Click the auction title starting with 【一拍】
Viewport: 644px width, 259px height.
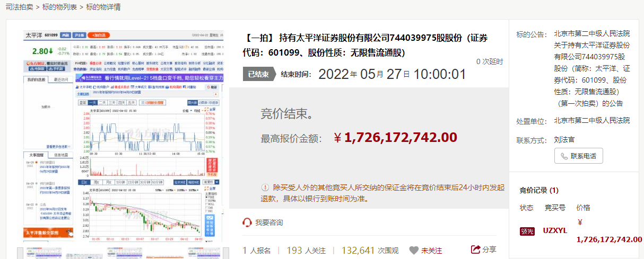(x=367, y=46)
